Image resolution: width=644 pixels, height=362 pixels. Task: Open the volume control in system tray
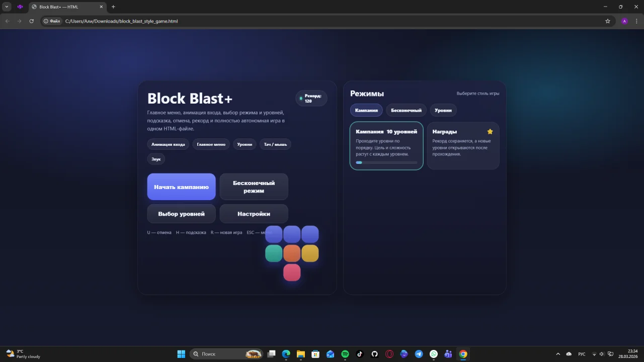[602, 354]
